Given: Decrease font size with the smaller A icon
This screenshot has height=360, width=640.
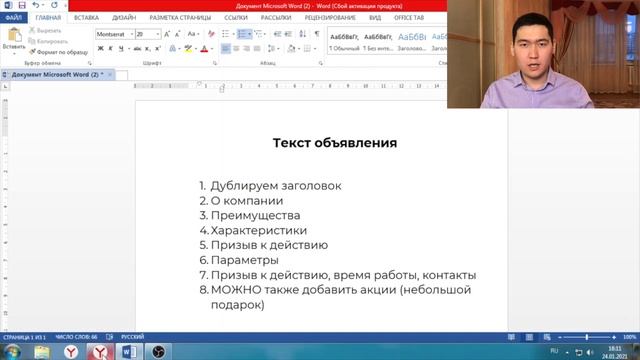Looking at the screenshot, I should (178, 34).
